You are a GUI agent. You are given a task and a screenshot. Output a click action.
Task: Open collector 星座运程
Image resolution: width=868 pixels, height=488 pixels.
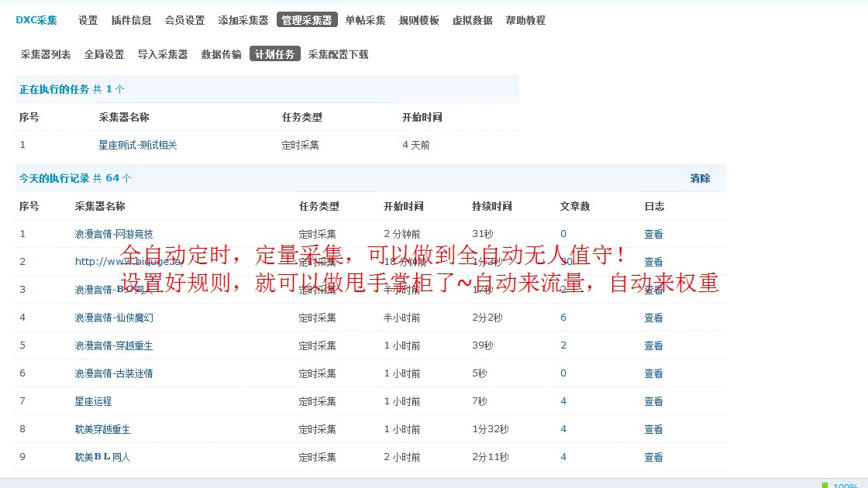(x=94, y=401)
